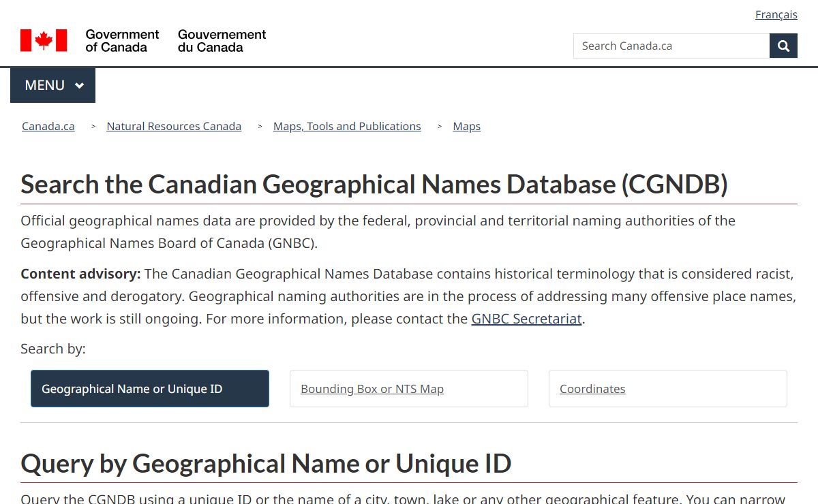Image resolution: width=818 pixels, height=504 pixels.
Task: Switch language to Français
Action: coord(776,15)
